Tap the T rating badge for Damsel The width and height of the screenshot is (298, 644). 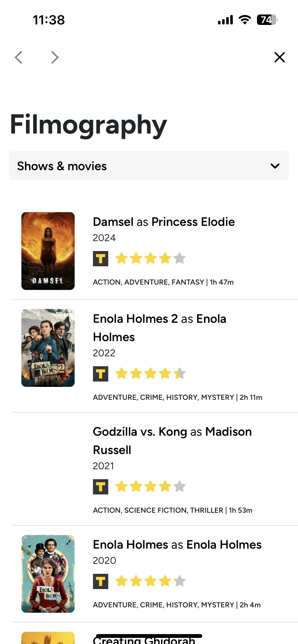click(101, 259)
